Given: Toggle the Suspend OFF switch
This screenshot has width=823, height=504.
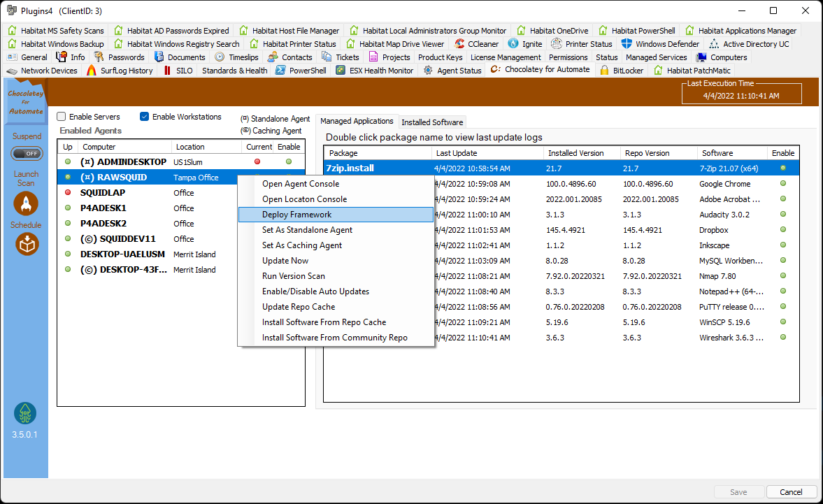Looking at the screenshot, I should pos(27,153).
